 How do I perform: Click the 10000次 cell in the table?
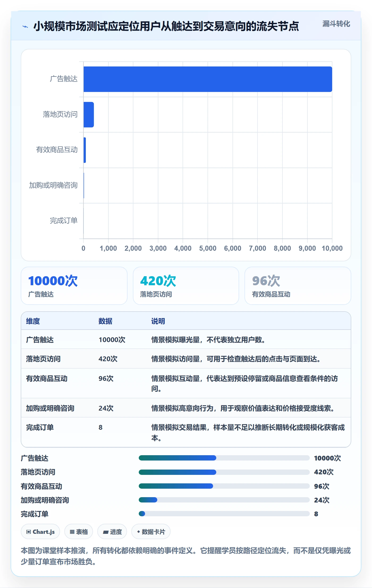112,340
